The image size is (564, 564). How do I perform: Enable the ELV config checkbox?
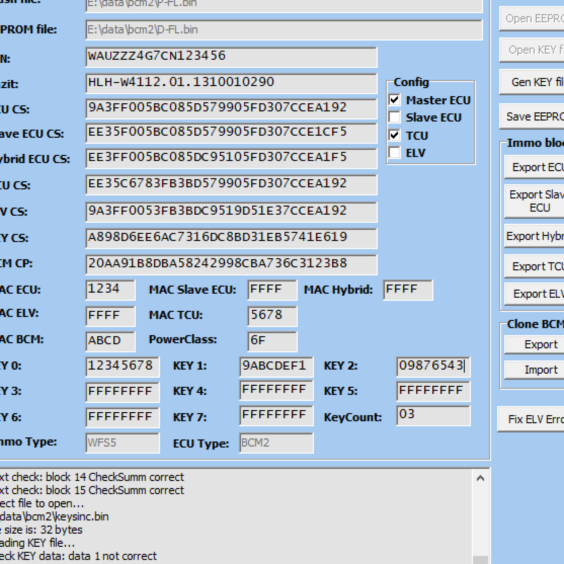click(395, 153)
